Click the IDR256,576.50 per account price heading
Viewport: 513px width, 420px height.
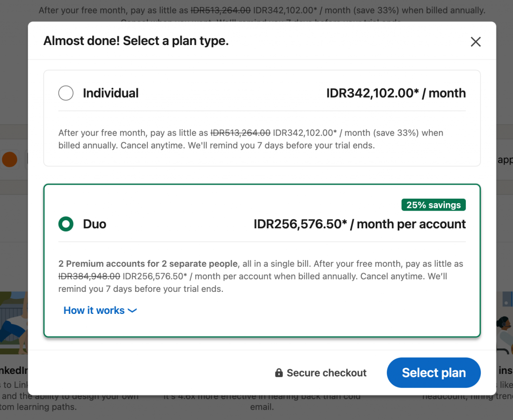click(x=360, y=224)
